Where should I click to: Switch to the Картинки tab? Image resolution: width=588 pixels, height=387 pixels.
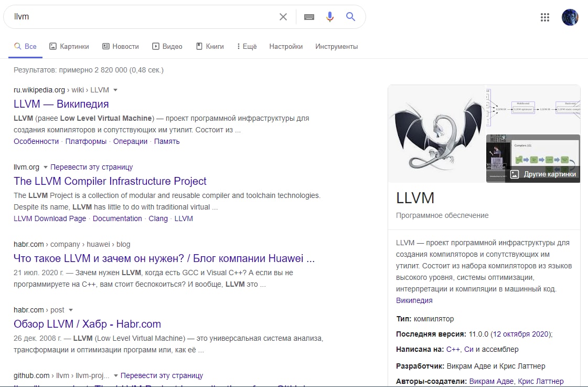coord(69,47)
